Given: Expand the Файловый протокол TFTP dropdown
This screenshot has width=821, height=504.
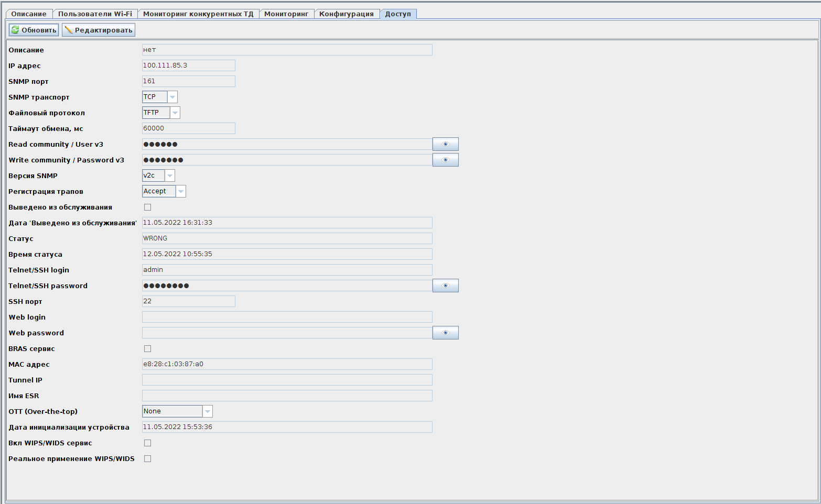Looking at the screenshot, I should [175, 113].
